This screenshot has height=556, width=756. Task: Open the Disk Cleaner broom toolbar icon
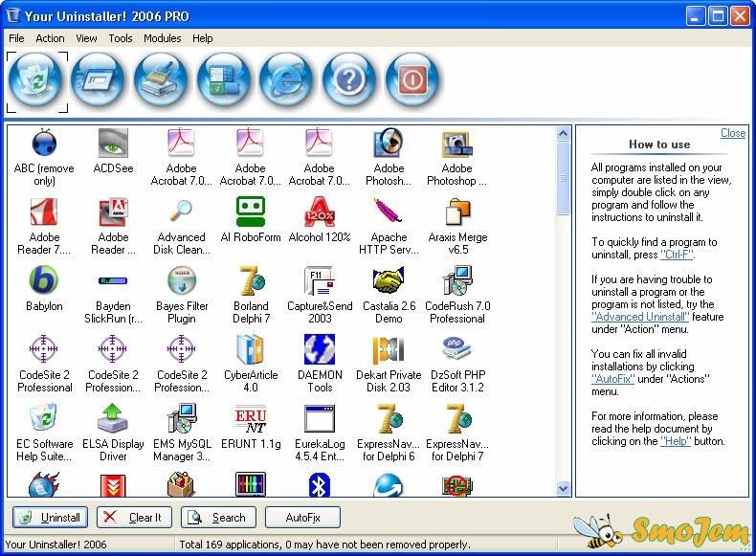(x=161, y=81)
